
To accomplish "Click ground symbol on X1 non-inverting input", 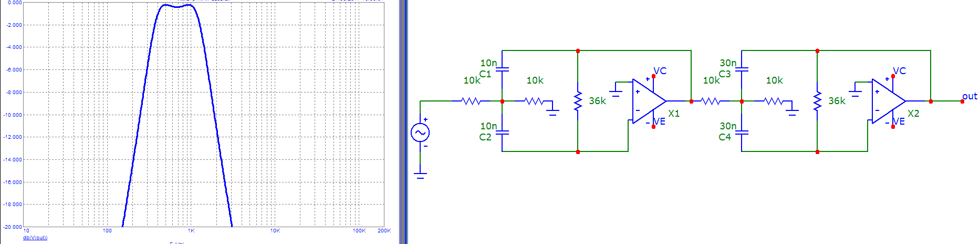I will 616,94.
